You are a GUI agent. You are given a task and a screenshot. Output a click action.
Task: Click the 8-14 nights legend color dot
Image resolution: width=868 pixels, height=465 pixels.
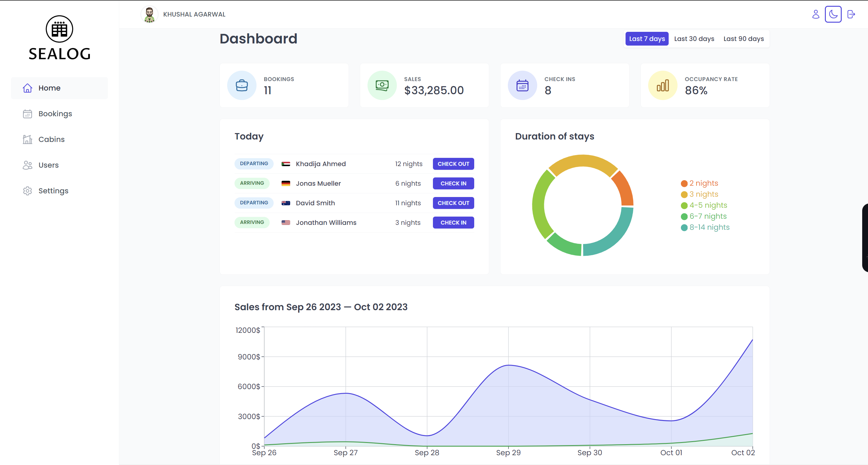[x=684, y=228]
